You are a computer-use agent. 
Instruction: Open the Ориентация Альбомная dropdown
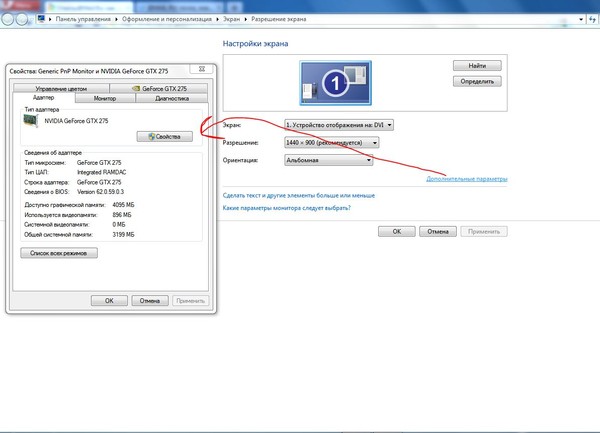pyautogui.click(x=328, y=160)
